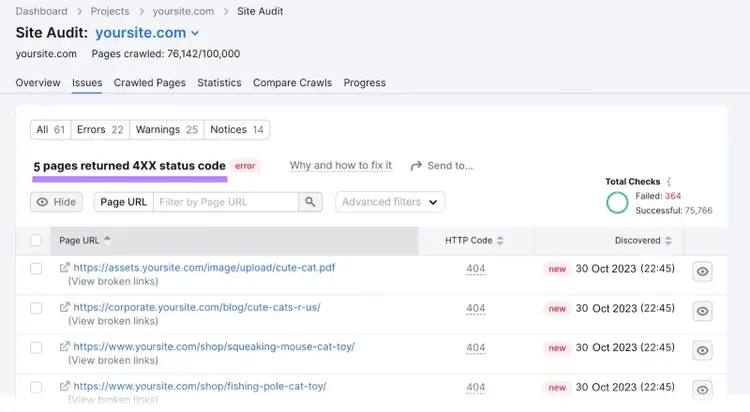
Task: Filter issues by All 61
Action: tap(51, 130)
